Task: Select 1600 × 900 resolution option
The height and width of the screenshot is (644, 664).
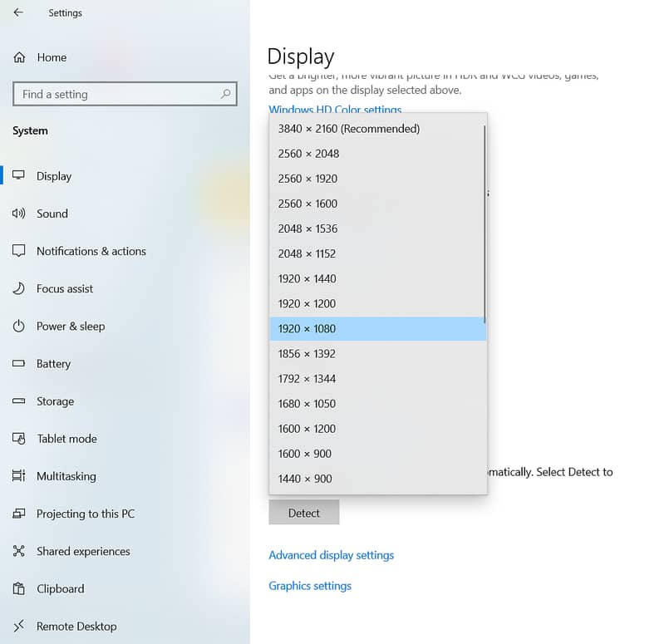Action: [x=305, y=454]
